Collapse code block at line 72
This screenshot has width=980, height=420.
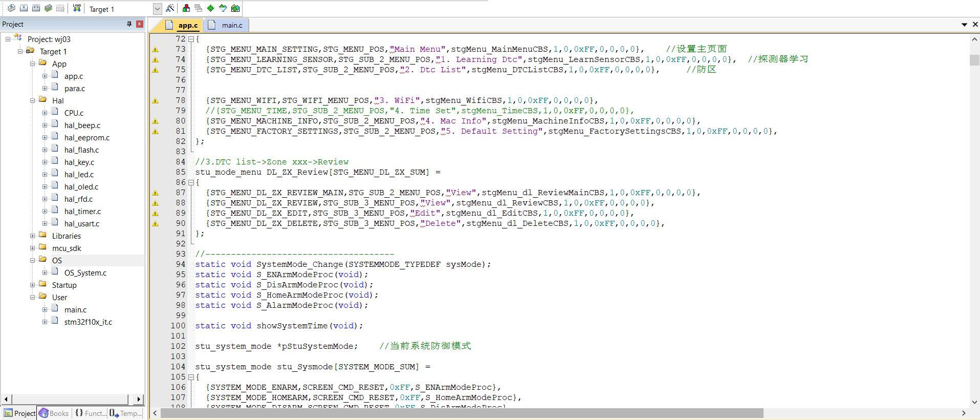(x=191, y=39)
